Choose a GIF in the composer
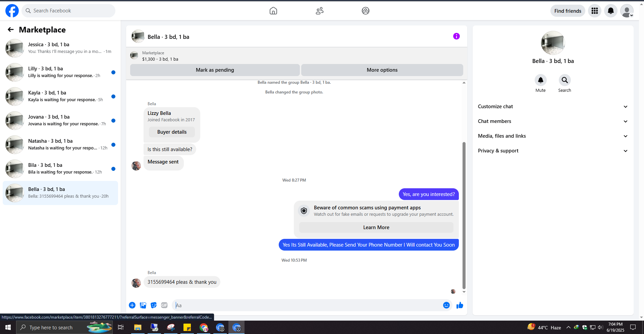This screenshot has width=644, height=334. pyautogui.click(x=164, y=305)
